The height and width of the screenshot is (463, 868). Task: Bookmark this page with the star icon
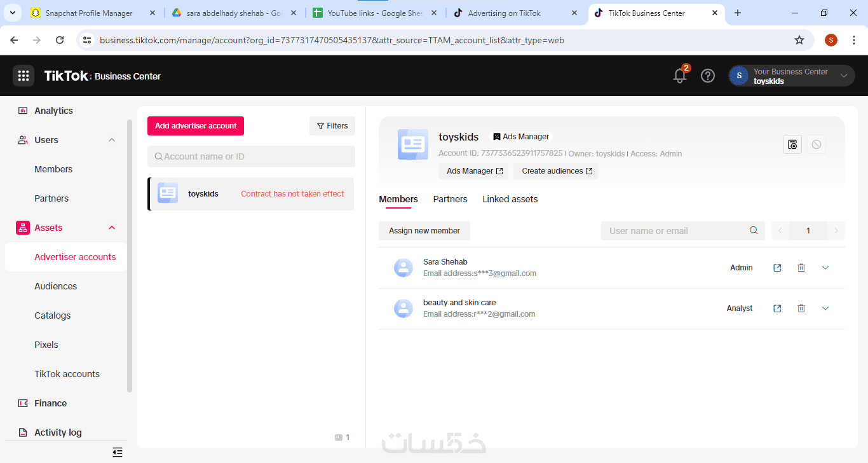799,40
